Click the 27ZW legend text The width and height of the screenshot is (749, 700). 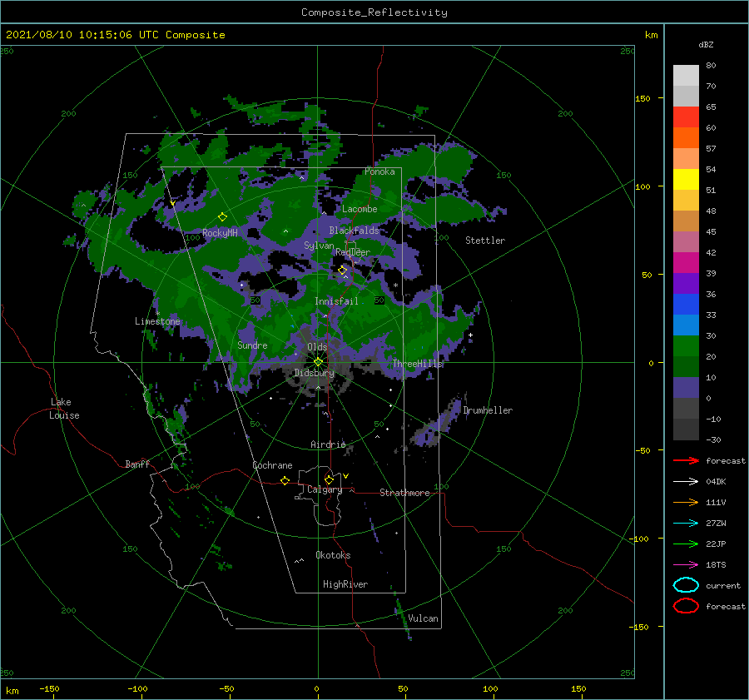(x=716, y=524)
